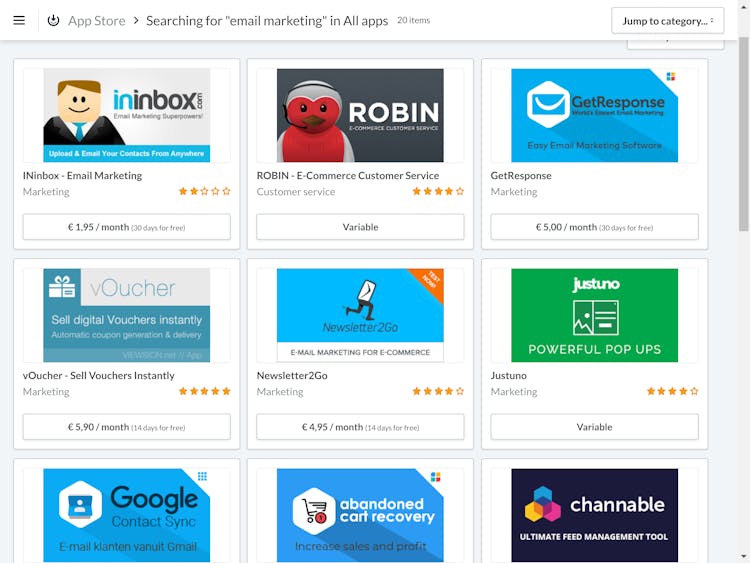Click the Test Now ribbon on Newsletter2Go

(x=430, y=281)
